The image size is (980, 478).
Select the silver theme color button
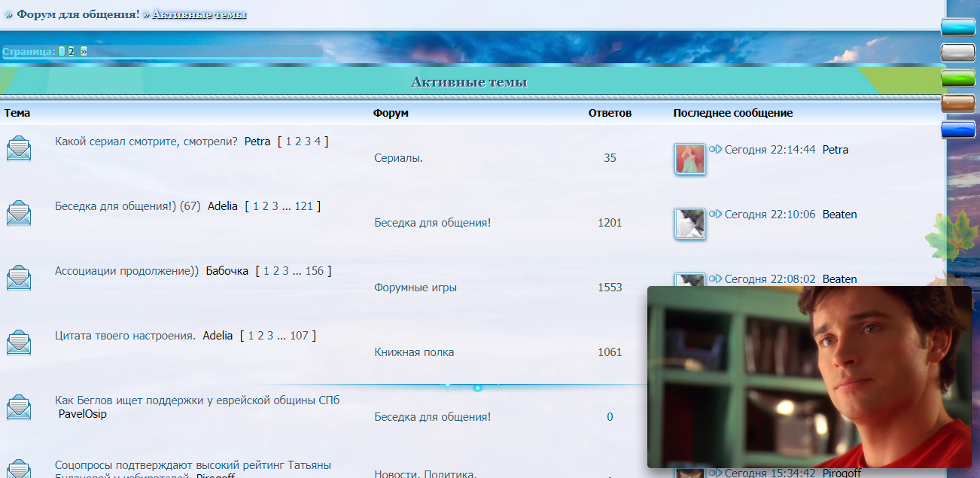click(958, 53)
